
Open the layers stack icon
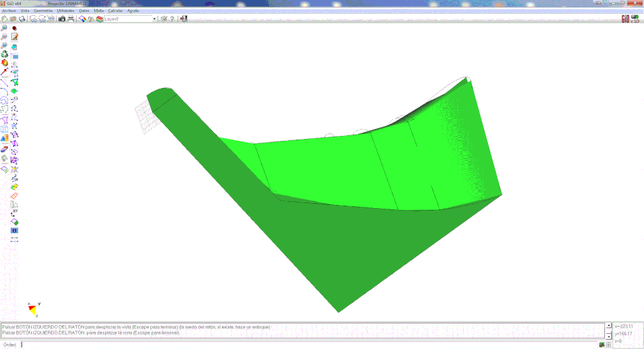(99, 19)
